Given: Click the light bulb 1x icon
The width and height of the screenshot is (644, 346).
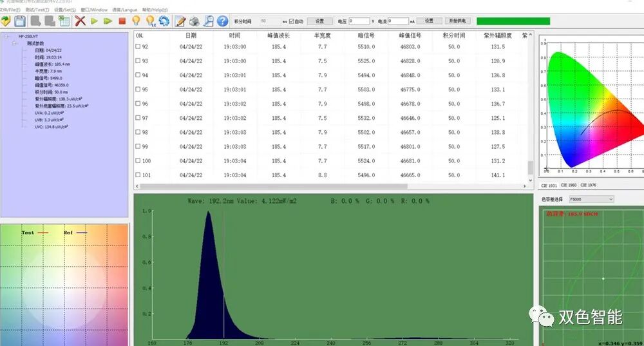Looking at the screenshot, I should (x=150, y=21).
